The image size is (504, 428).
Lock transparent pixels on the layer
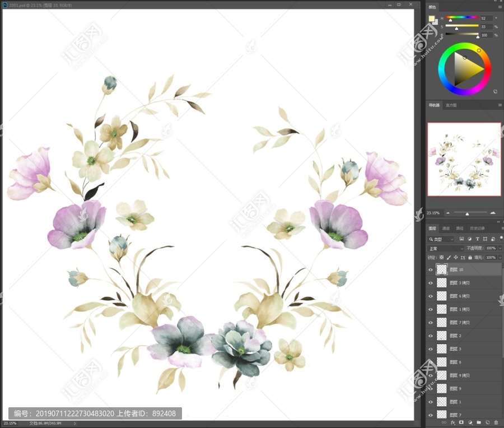442,257
